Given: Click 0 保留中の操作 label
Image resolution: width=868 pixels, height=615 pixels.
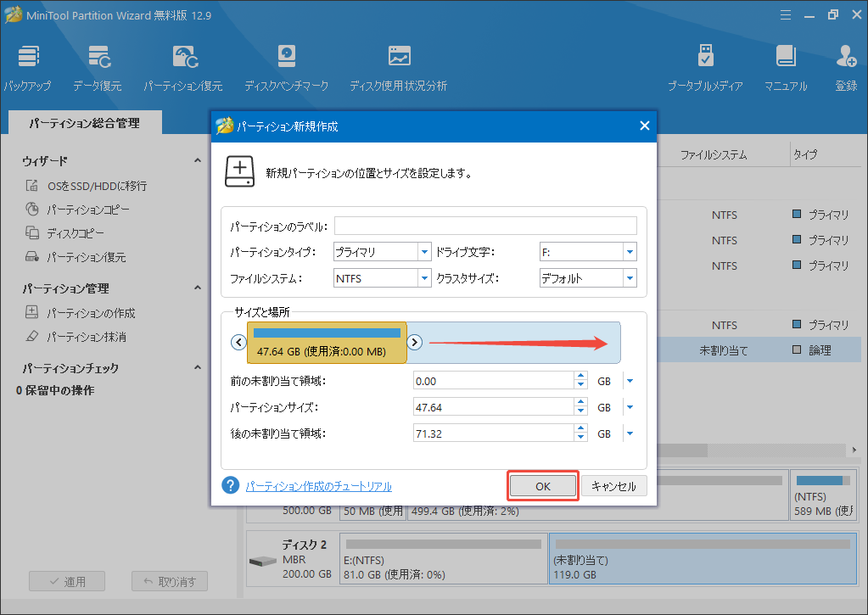Looking at the screenshot, I should (55, 390).
